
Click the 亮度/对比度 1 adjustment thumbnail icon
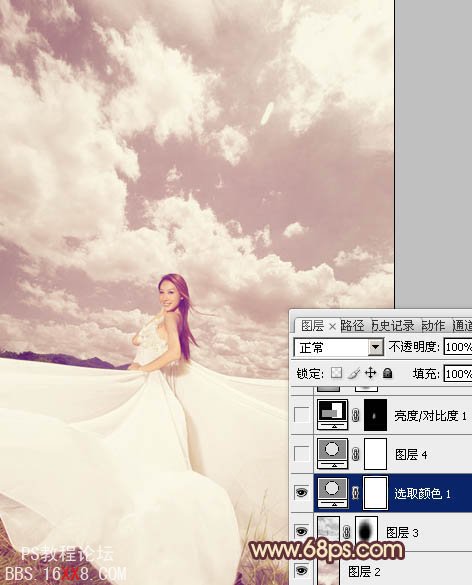pos(332,415)
